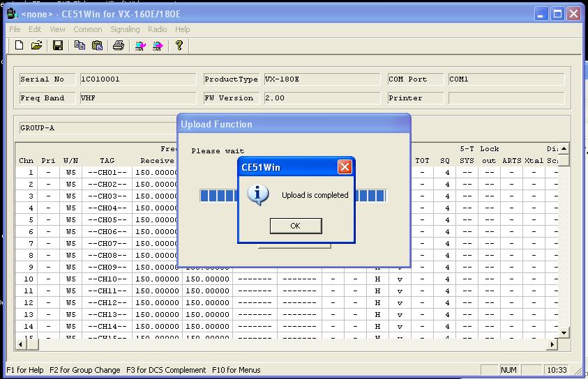
Task: Close the CE51Win message box
Action: [x=345, y=167]
